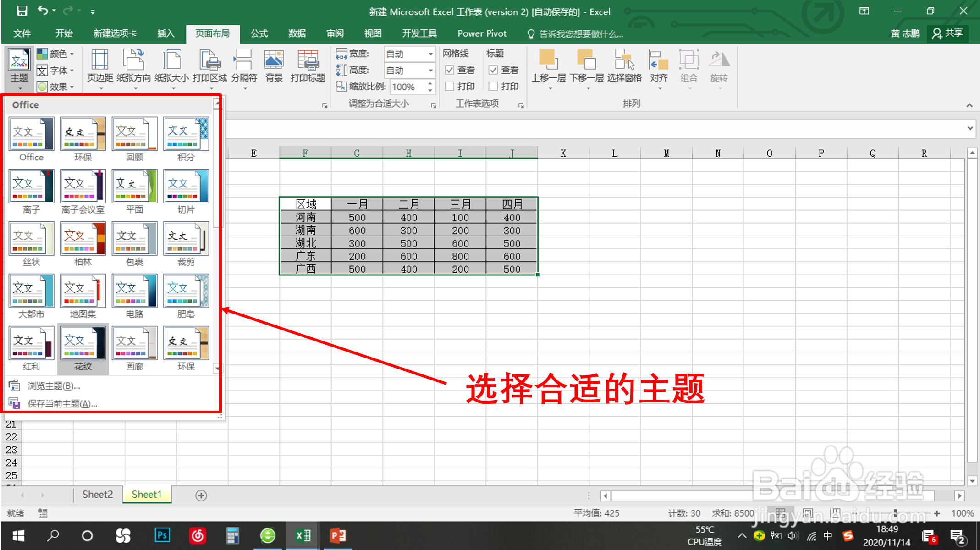Click 浏览主题(B)... option
980x550 pixels.
point(54,386)
